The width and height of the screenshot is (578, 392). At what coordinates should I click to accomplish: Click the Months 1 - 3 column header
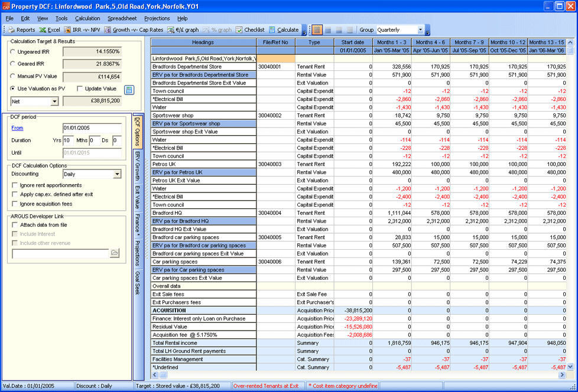[391, 43]
